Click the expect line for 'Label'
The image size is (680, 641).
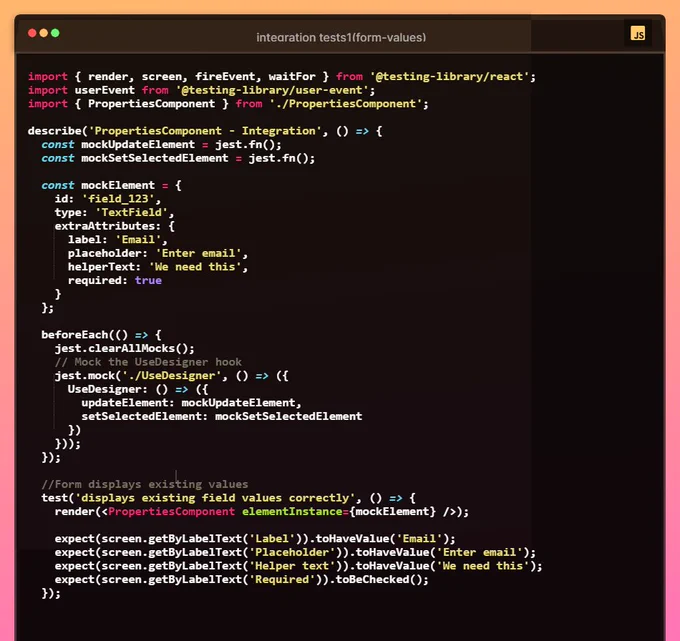click(x=255, y=538)
